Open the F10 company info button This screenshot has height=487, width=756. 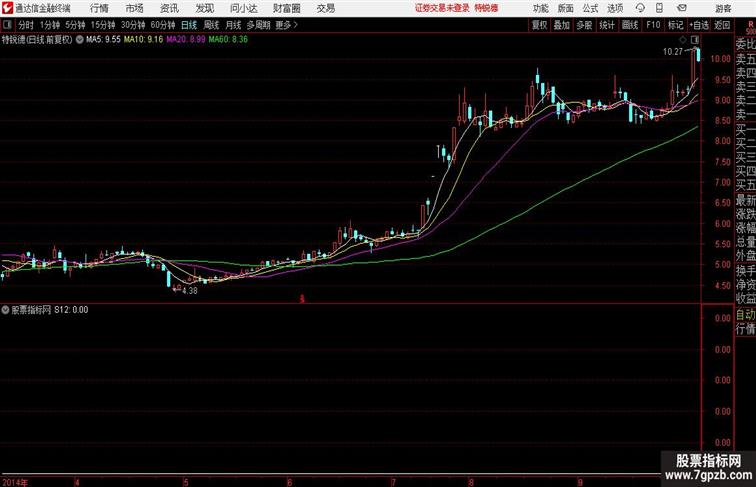click(653, 25)
